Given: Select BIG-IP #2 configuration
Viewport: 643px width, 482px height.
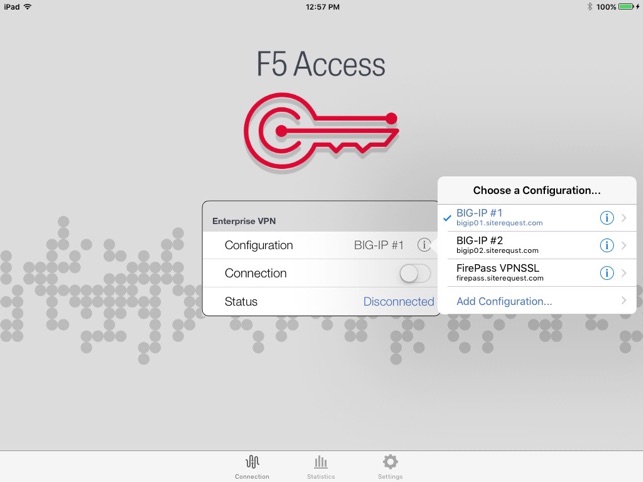Looking at the screenshot, I should pyautogui.click(x=537, y=245).
